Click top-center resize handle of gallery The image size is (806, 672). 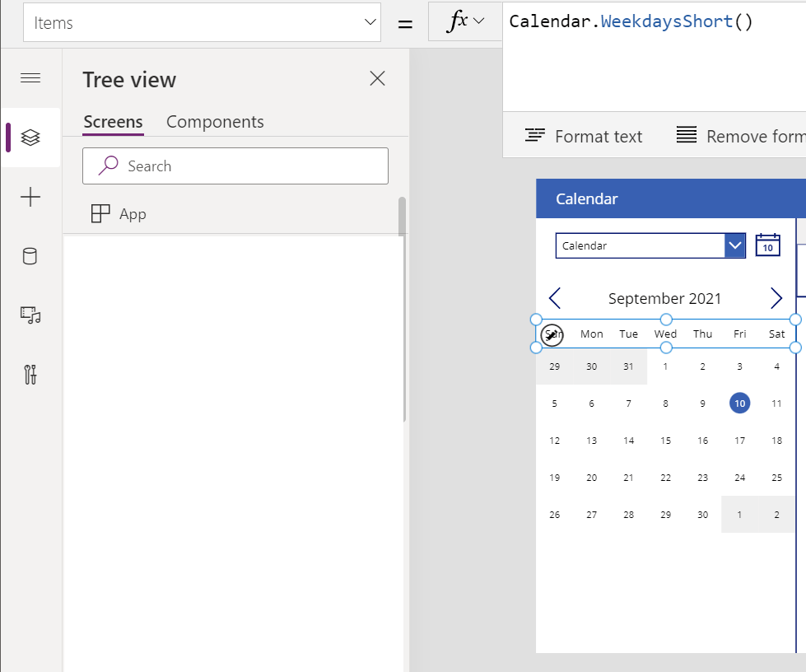pos(666,320)
